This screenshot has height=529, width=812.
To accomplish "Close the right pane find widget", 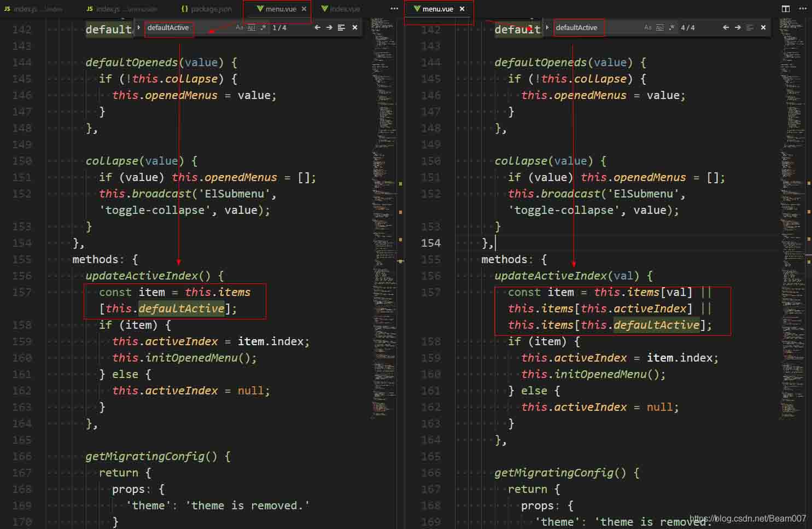I will point(763,27).
